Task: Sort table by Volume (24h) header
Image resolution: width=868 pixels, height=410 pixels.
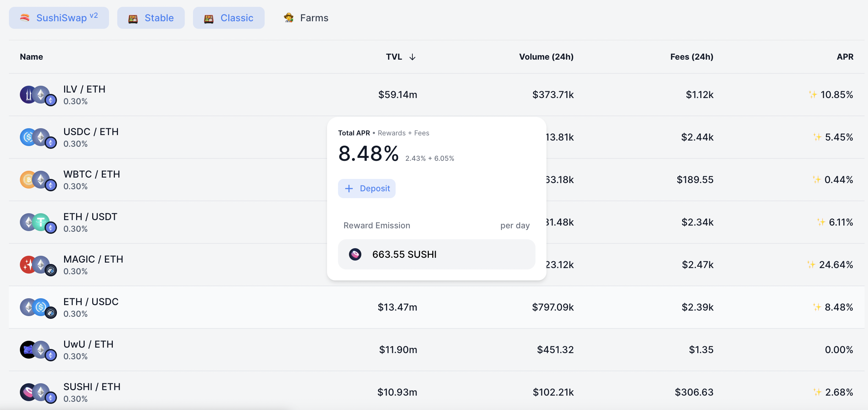Action: 546,57
